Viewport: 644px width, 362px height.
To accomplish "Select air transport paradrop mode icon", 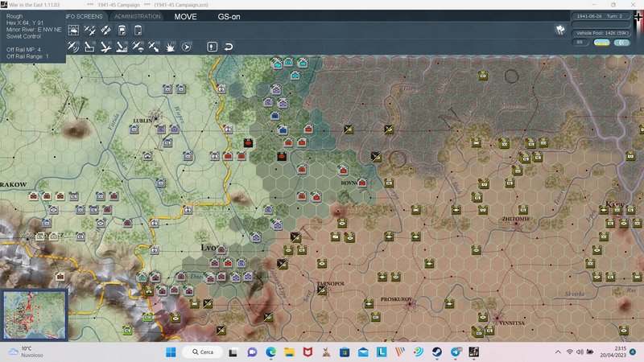I will 138,47.
